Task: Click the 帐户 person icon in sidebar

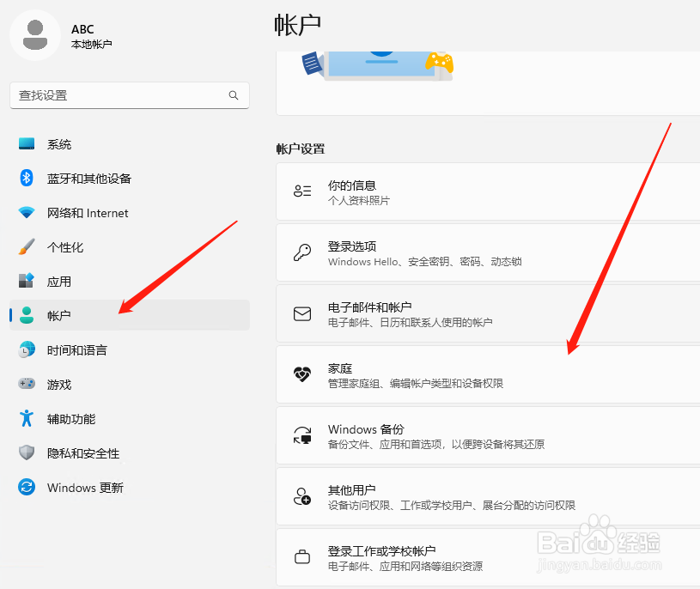Action: [x=27, y=315]
